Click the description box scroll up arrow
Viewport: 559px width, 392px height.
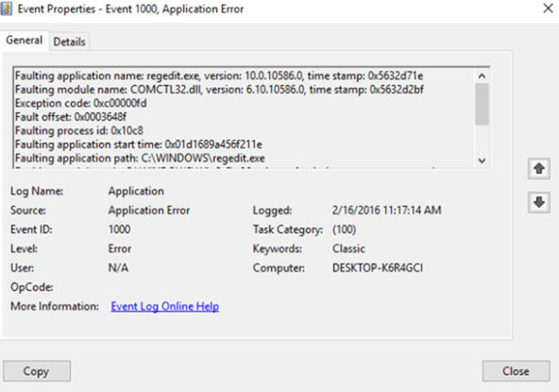coord(482,76)
